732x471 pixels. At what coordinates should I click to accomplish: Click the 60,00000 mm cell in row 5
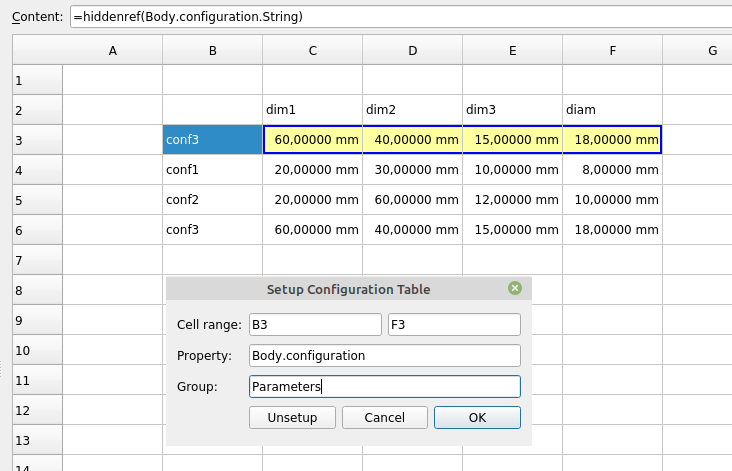coord(412,200)
